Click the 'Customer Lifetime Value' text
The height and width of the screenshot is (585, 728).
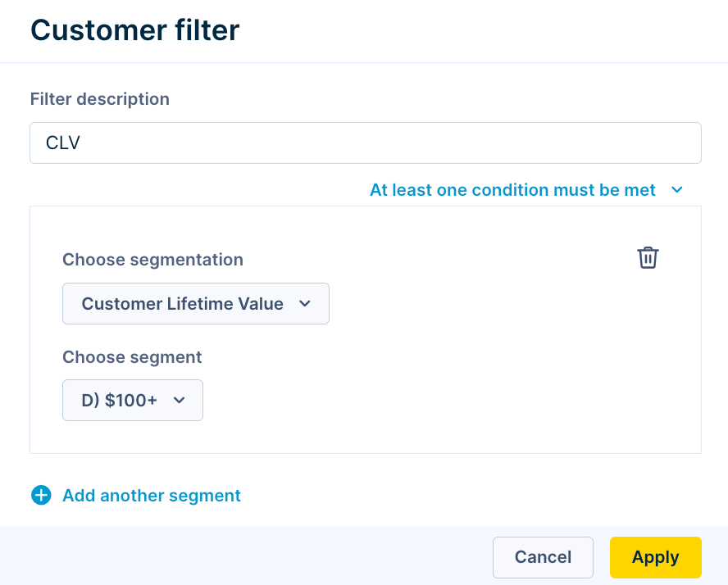(183, 303)
